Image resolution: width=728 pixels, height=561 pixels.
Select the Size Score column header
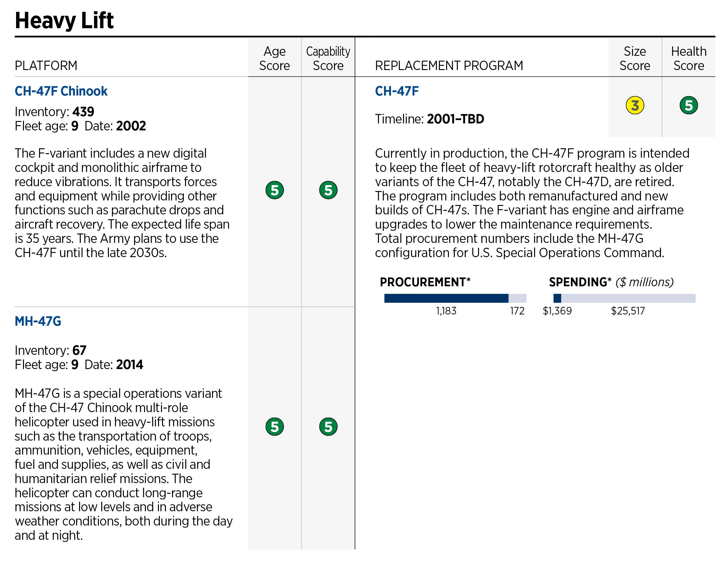(635, 58)
